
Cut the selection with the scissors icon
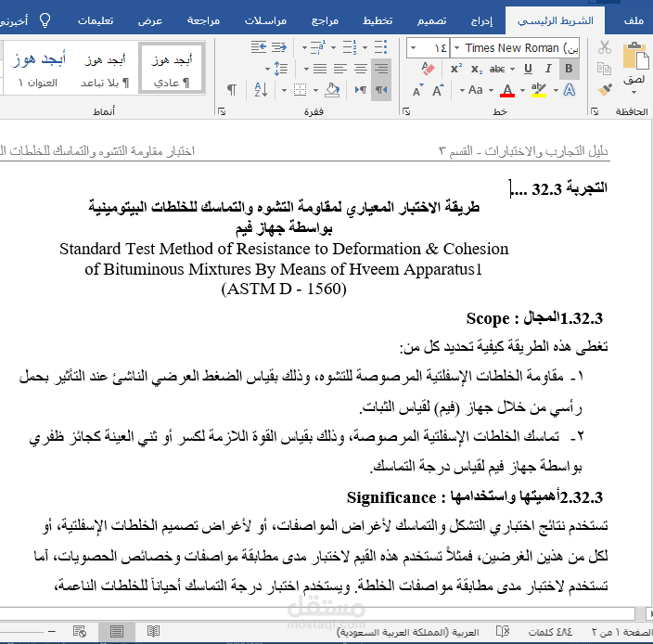click(604, 47)
